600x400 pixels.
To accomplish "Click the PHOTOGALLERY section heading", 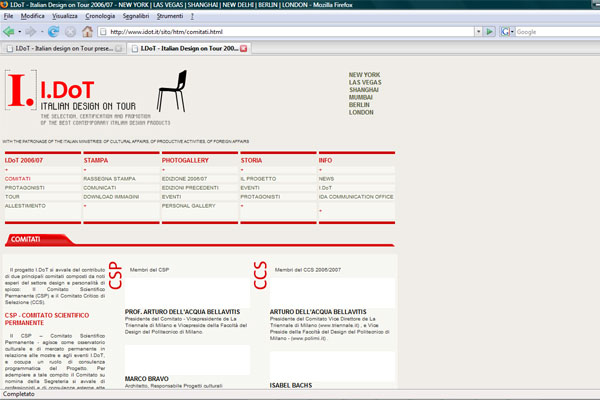I will click(x=185, y=160).
